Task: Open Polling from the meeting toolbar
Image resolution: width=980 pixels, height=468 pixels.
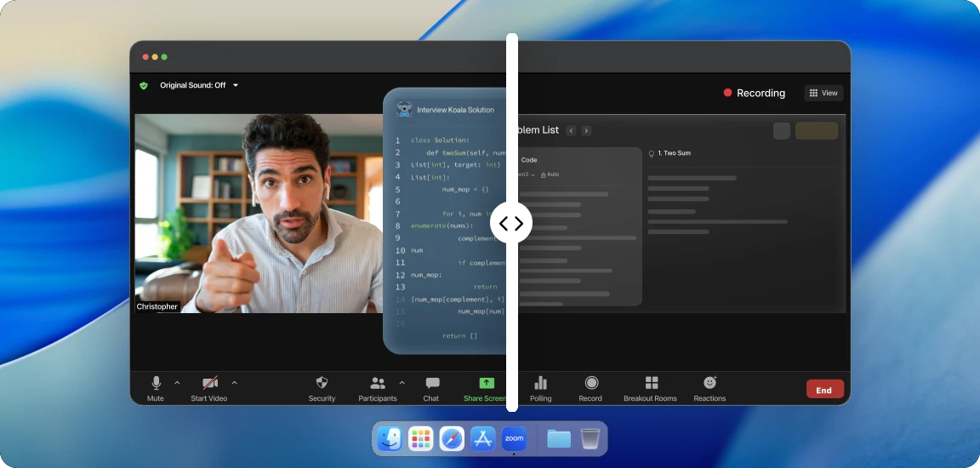Action: (541, 389)
